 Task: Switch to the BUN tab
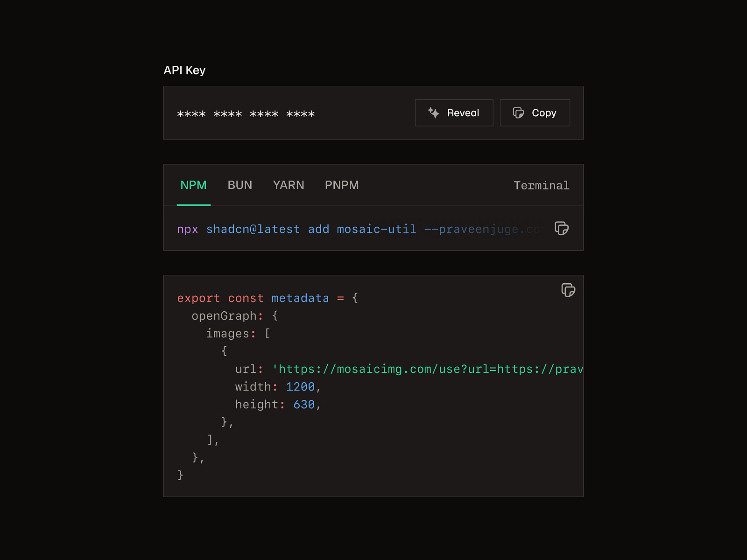[x=240, y=185]
